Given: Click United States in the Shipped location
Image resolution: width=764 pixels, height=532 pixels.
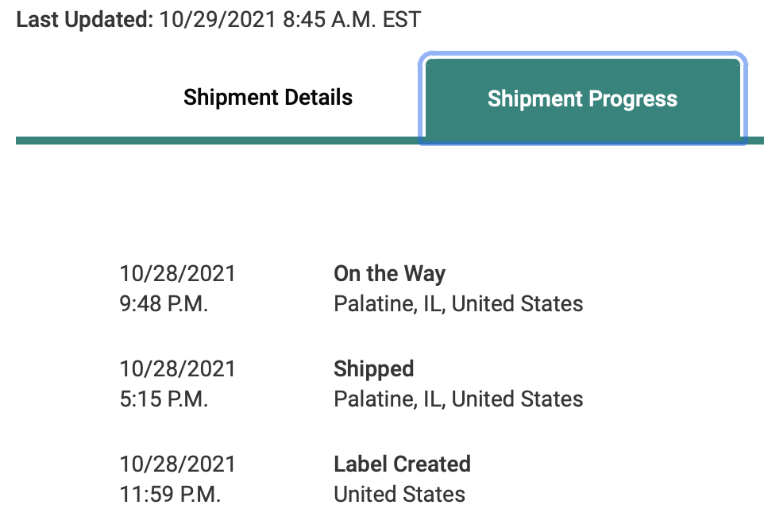Looking at the screenshot, I should click(518, 399).
